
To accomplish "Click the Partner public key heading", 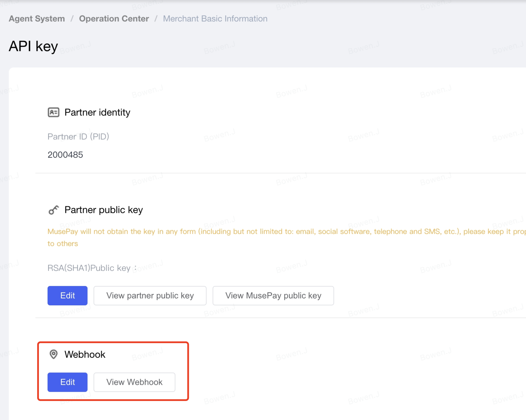I will (104, 210).
